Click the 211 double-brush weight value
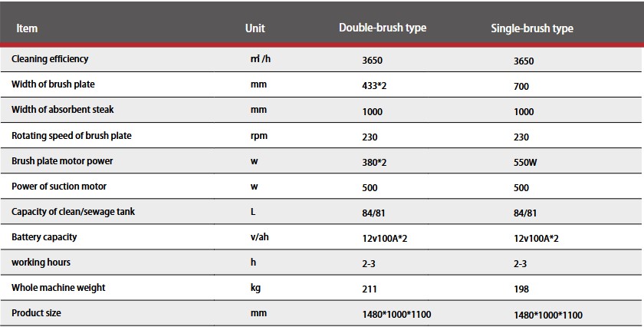This screenshot has width=644, height=327. point(369,289)
